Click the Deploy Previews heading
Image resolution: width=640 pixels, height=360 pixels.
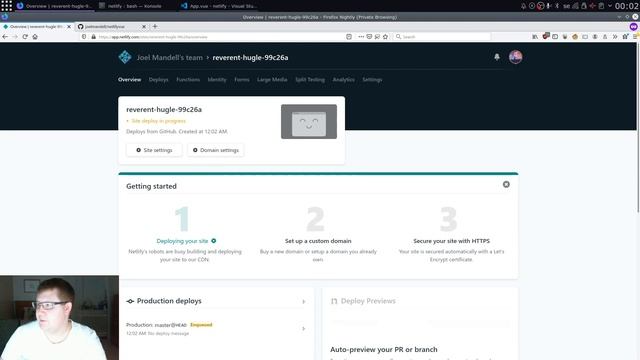click(368, 301)
